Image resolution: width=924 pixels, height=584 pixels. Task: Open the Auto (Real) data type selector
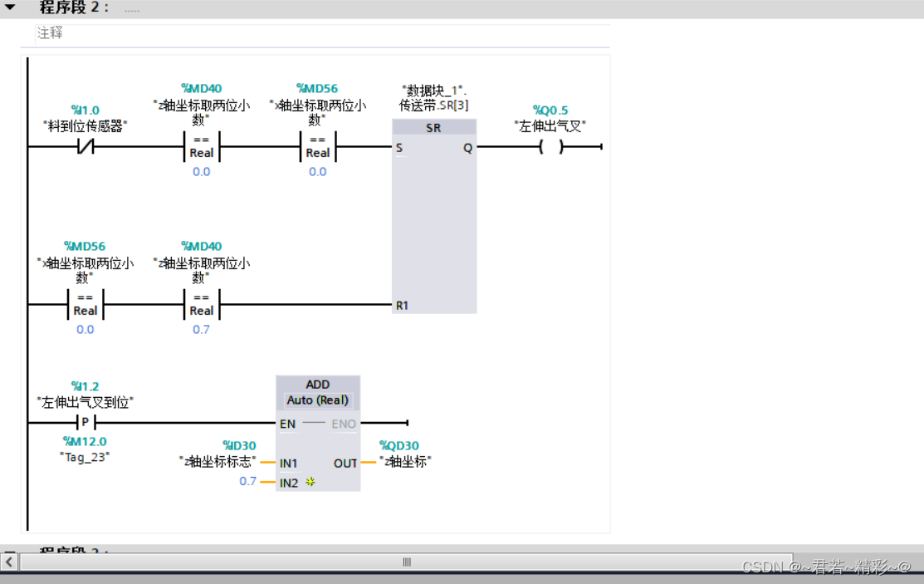[318, 400]
